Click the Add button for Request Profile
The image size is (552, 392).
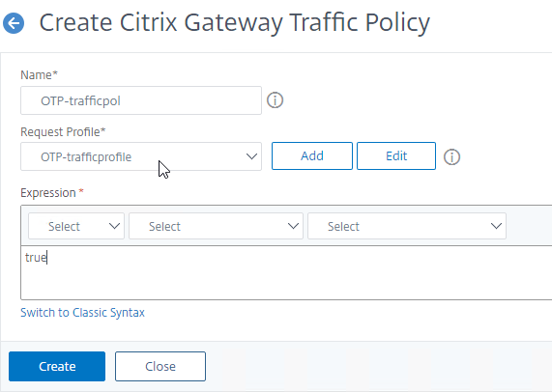[312, 155]
